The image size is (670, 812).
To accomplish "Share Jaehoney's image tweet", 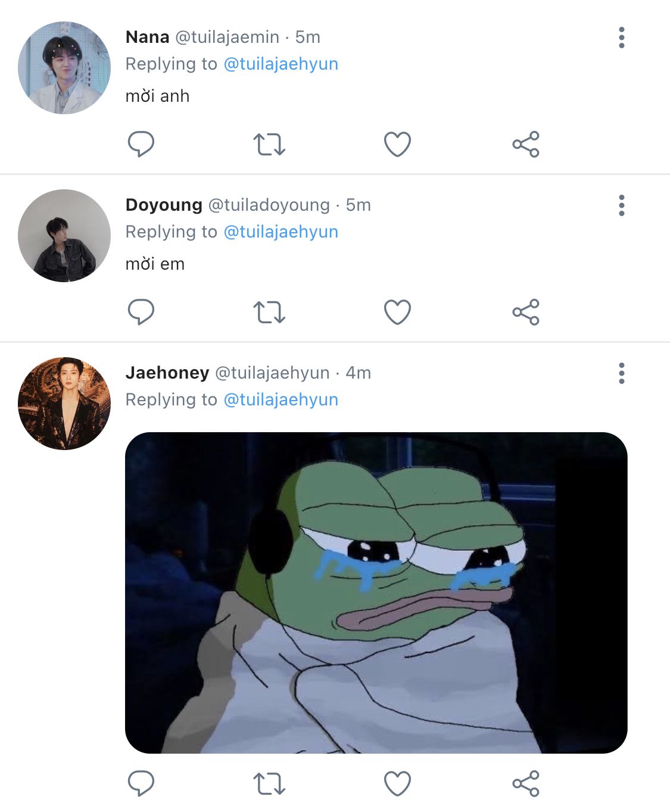I will coord(526,783).
